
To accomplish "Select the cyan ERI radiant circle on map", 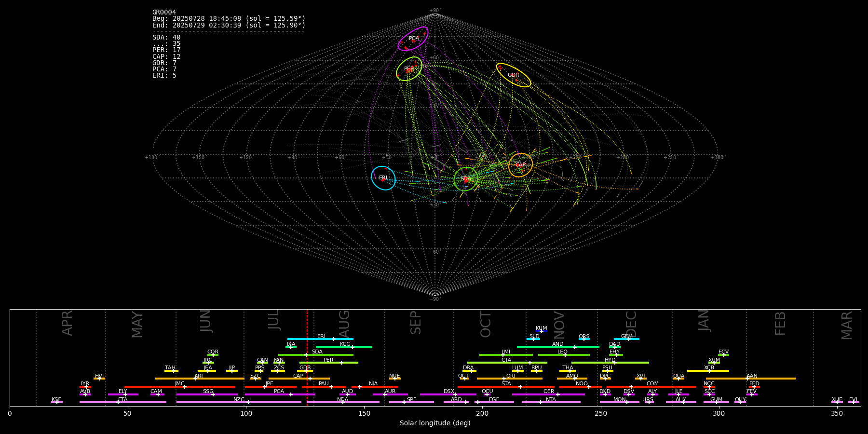I will pos(383,178).
